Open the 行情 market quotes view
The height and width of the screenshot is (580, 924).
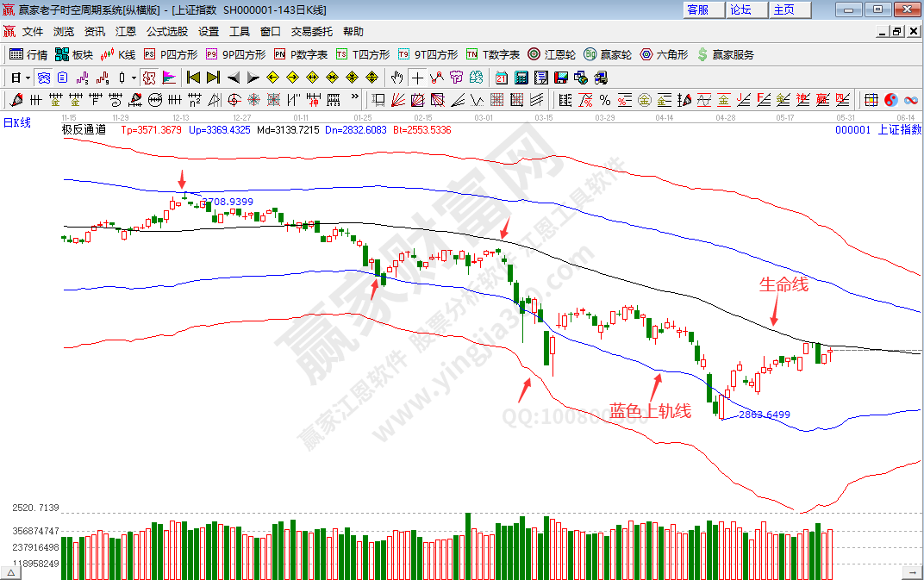(x=28, y=54)
